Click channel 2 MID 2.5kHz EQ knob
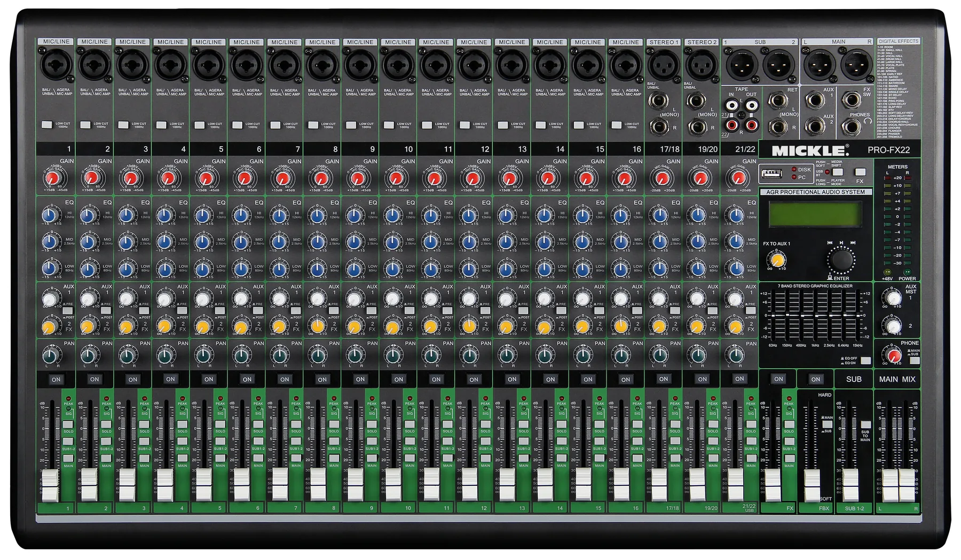Screen dimensions: 961x560 pyautogui.click(x=88, y=242)
